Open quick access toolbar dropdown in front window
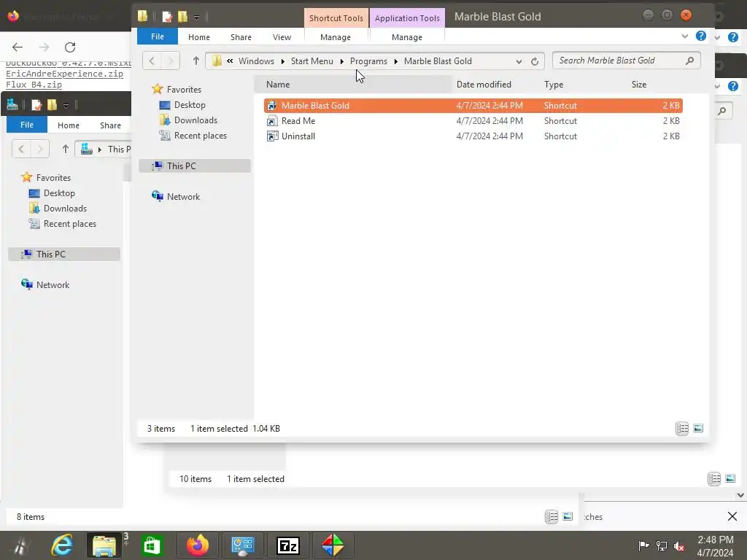Viewport: 747px width, 560px height. point(196,17)
